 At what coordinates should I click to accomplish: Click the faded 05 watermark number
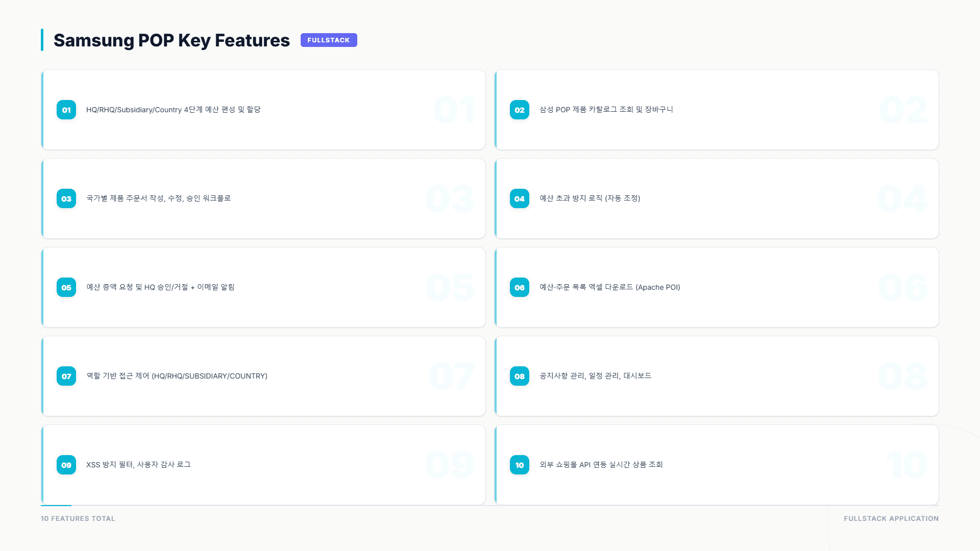tap(450, 287)
